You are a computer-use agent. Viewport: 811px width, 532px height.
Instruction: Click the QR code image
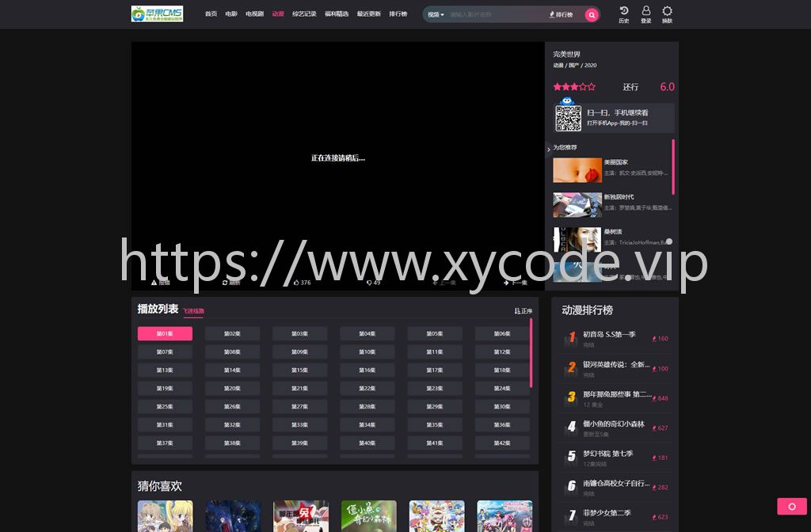(568, 118)
